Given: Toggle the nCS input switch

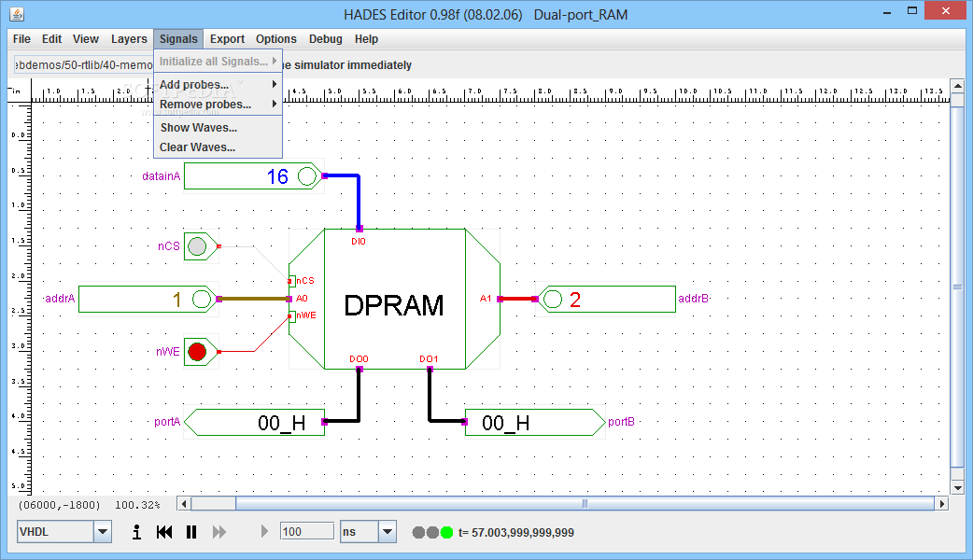Looking at the screenshot, I should coord(197,246).
